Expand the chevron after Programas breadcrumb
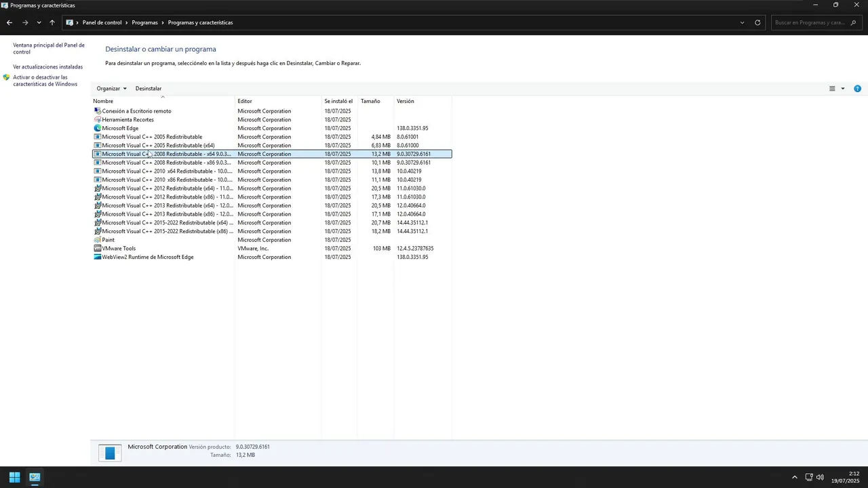The height and width of the screenshot is (488, 868). pos(163,22)
